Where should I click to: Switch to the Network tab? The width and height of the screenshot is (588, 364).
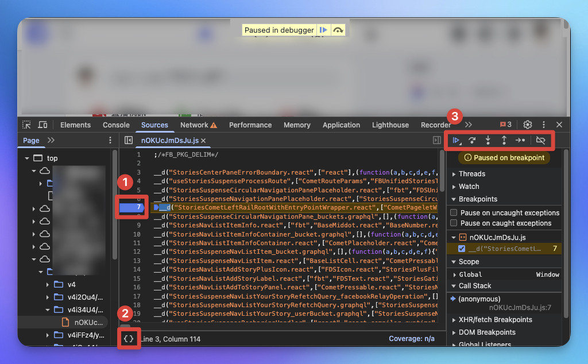point(194,125)
